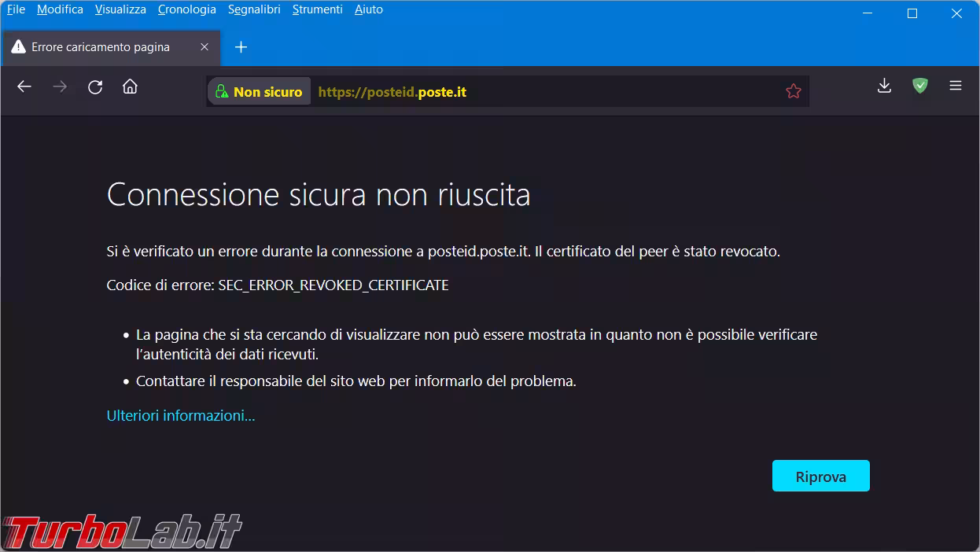980x552 pixels.
Task: Open the Segnalibri menu
Action: point(254,9)
